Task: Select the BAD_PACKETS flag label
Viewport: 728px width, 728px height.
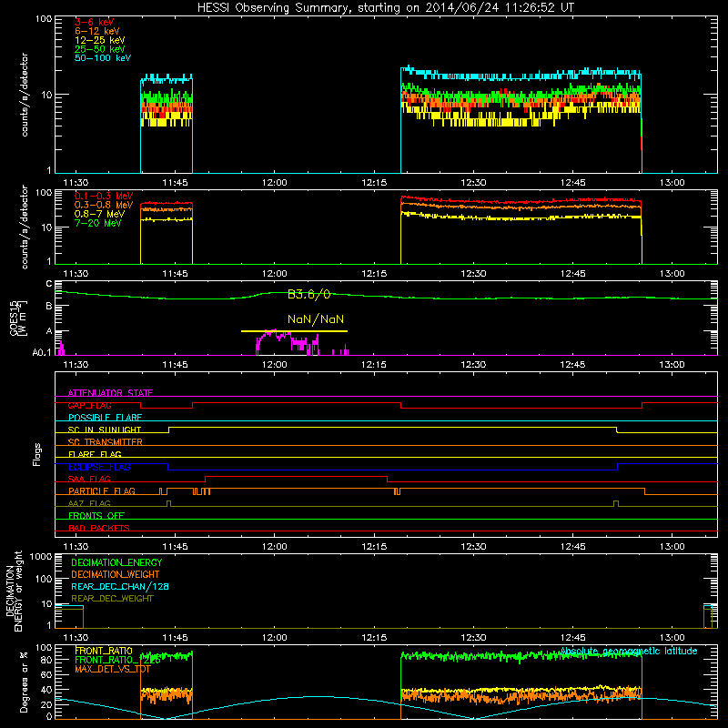Action: click(99, 528)
